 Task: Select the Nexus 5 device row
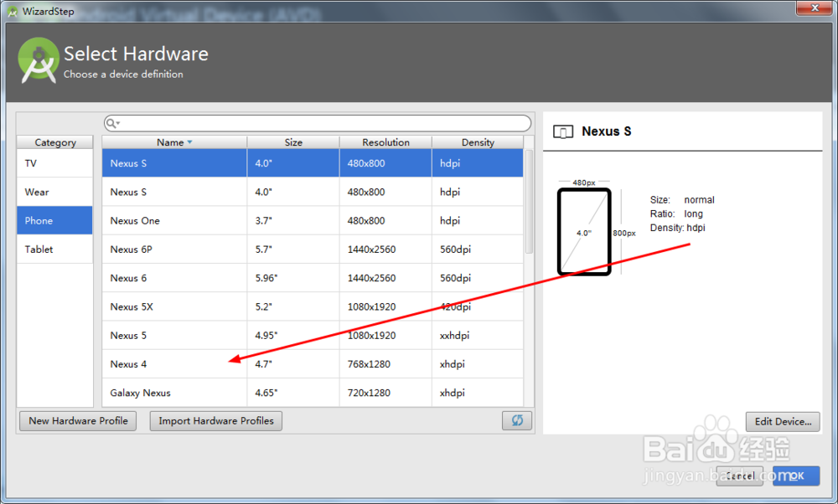tap(313, 335)
